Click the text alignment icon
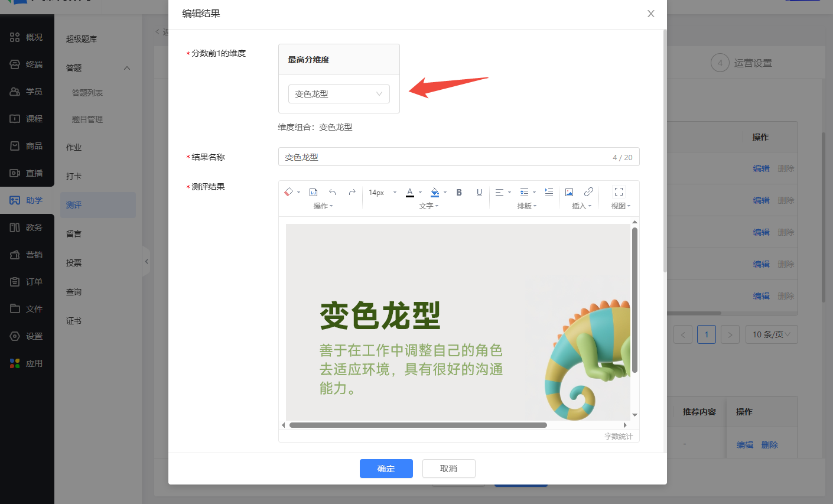The height and width of the screenshot is (504, 833). pyautogui.click(x=499, y=192)
